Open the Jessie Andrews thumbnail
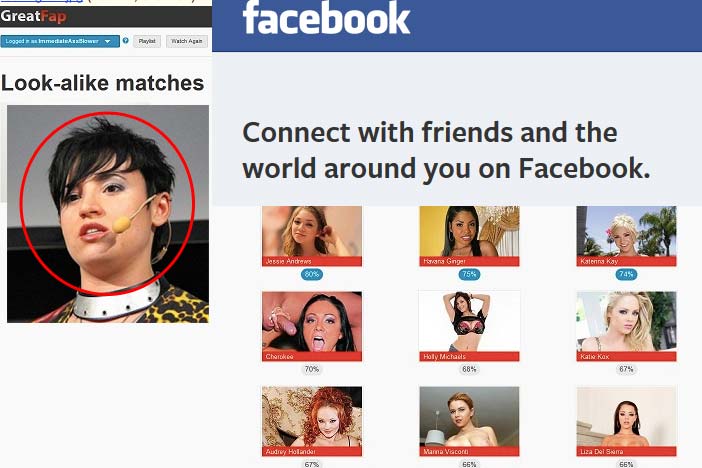Image resolution: width=702 pixels, height=468 pixels. (312, 236)
